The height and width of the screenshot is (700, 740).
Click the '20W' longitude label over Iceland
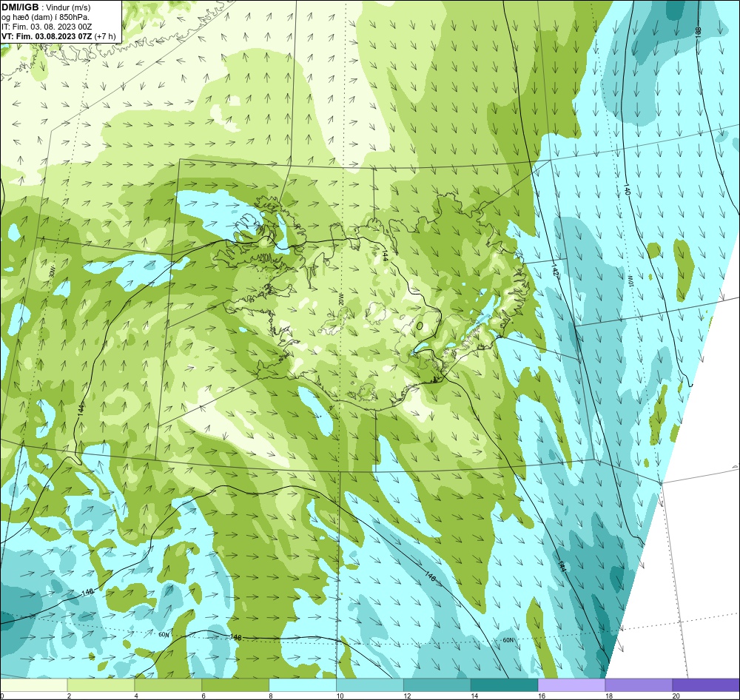pos(342,300)
